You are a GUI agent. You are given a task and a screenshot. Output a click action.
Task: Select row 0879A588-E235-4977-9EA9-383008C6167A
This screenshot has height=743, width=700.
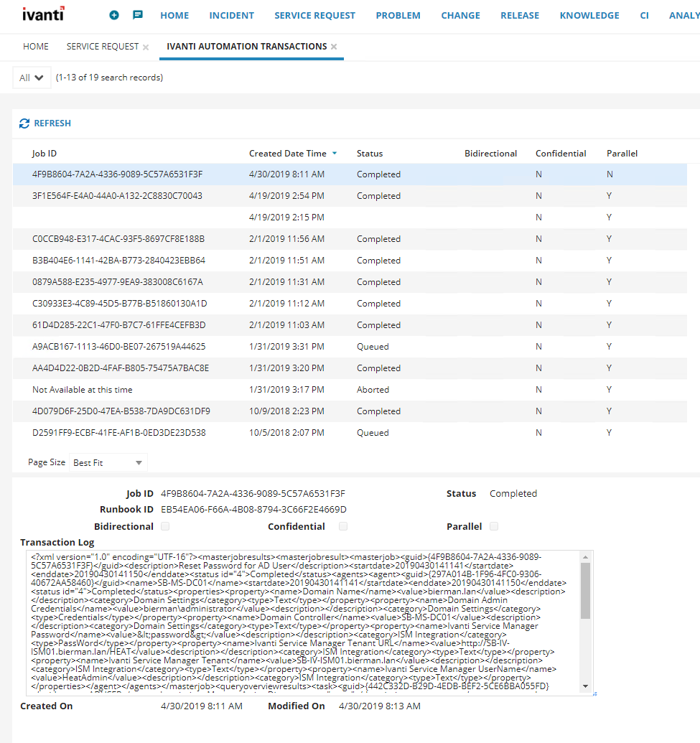click(350, 282)
